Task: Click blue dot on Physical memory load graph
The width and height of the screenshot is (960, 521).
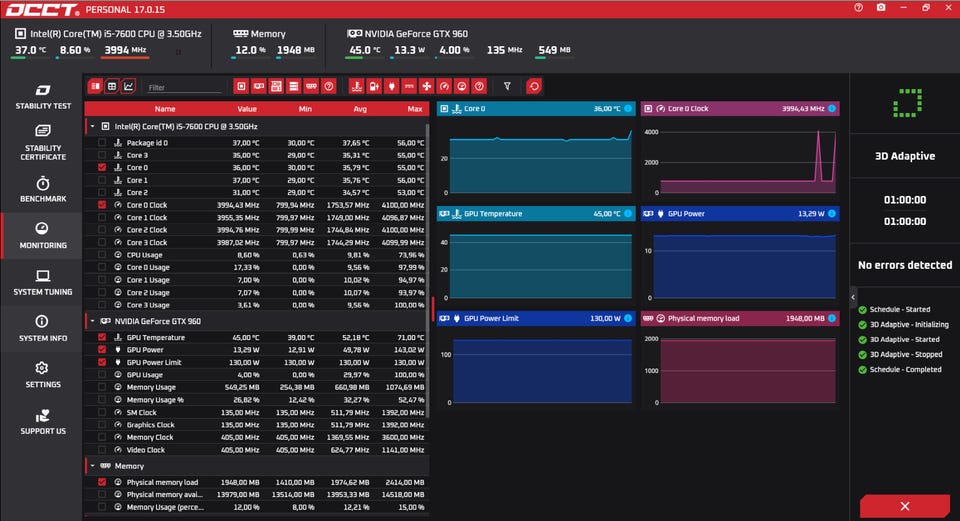Action: [x=832, y=318]
